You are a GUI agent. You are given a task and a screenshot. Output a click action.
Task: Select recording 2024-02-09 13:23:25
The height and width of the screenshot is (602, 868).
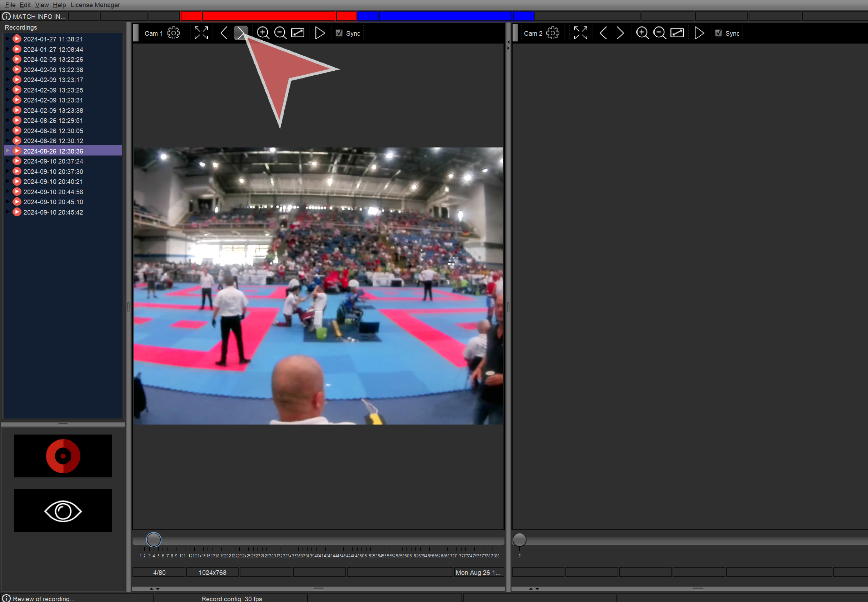[x=53, y=90]
